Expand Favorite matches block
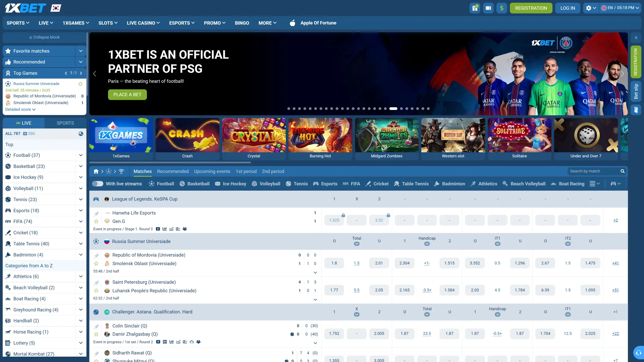 point(81,51)
